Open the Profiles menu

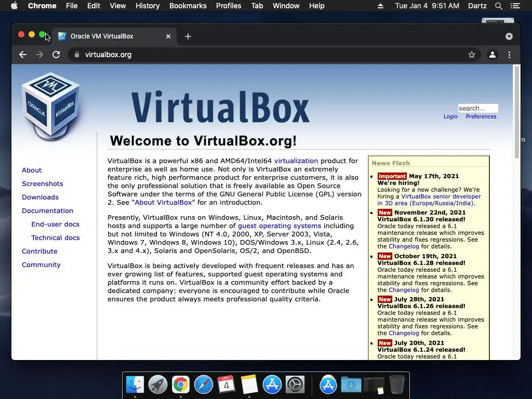[x=229, y=6]
